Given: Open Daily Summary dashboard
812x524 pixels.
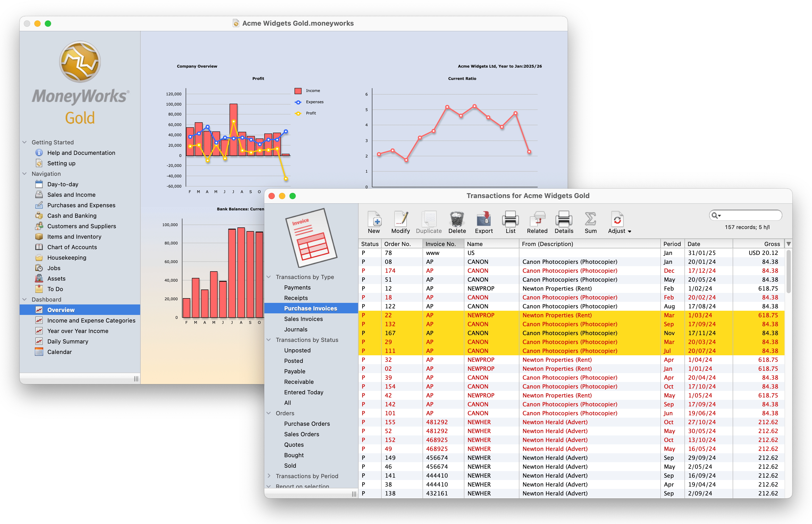Looking at the screenshot, I should click(68, 342).
